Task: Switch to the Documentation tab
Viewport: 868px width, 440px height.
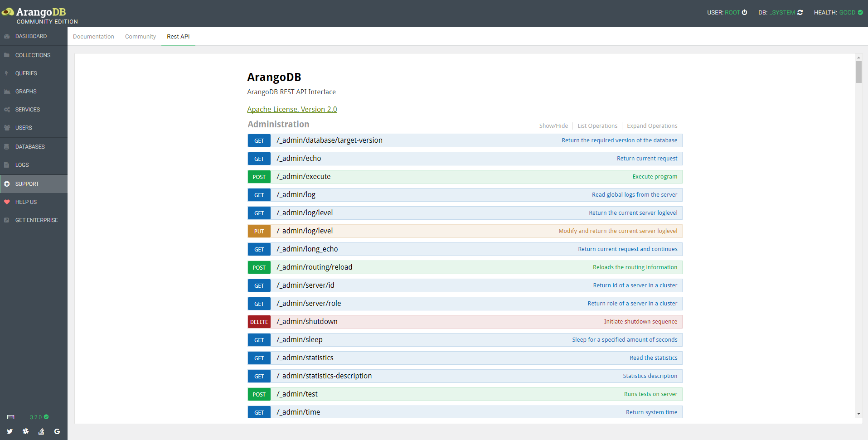Action: pyautogui.click(x=93, y=37)
